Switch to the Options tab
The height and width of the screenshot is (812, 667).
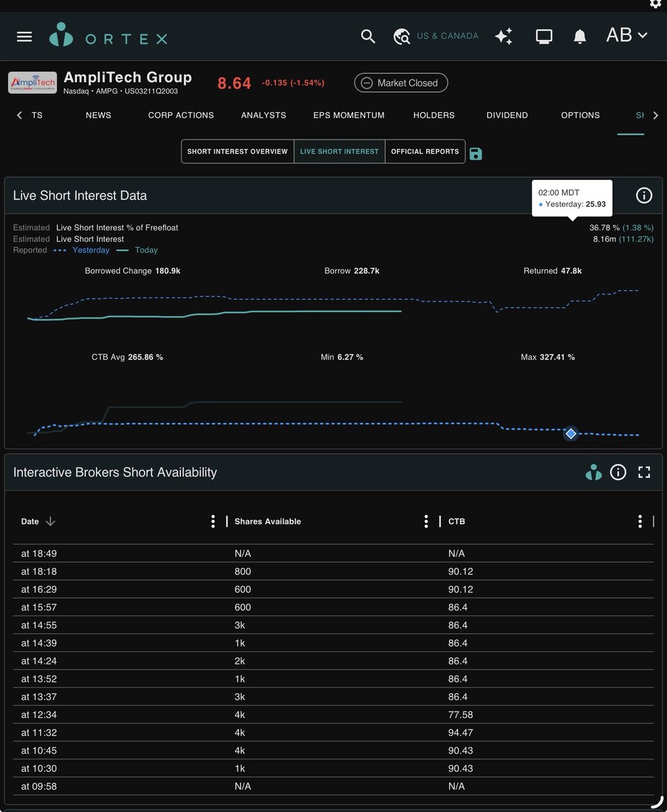[580, 115]
